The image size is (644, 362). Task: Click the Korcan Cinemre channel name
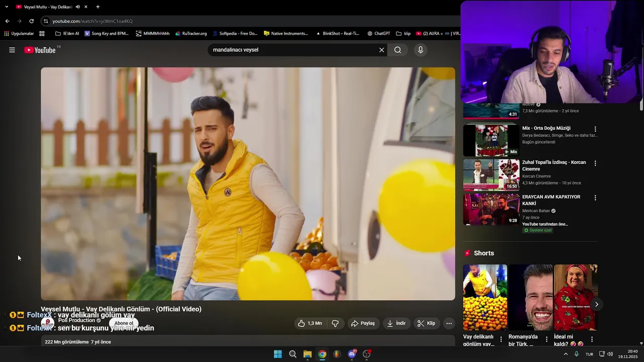point(536,176)
